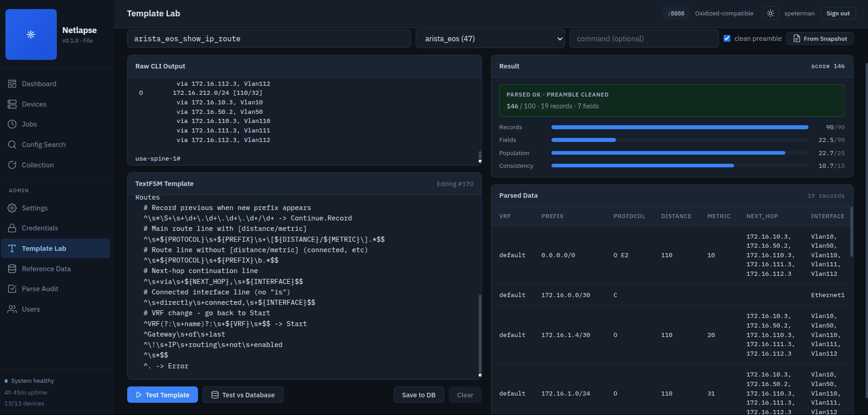Click the Fields score progress bar
Image resolution: width=868 pixels, height=415 pixels.
[680, 140]
